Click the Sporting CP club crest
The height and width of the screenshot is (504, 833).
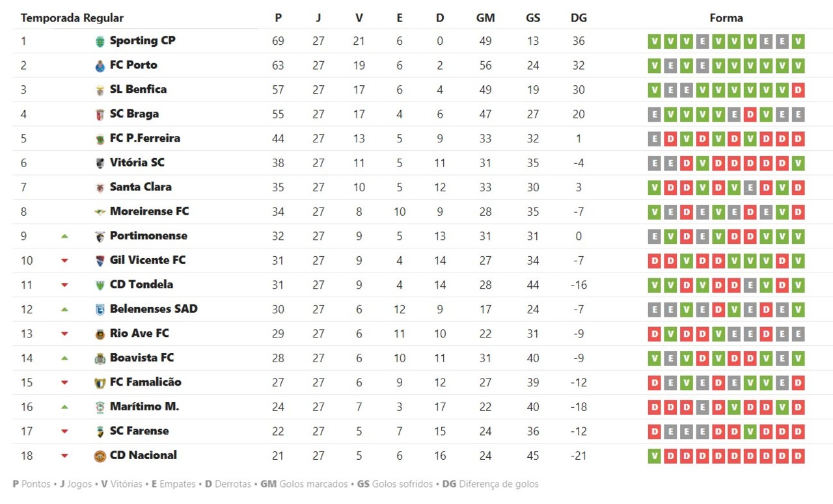pos(100,42)
